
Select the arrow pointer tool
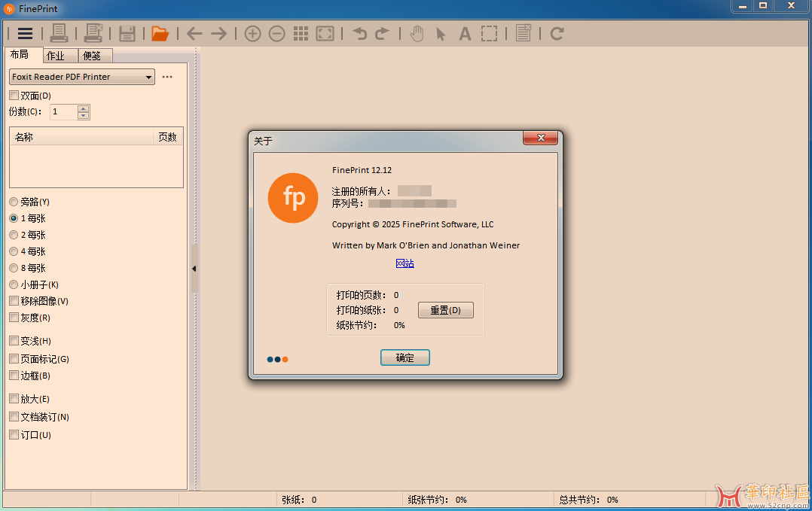click(x=441, y=34)
